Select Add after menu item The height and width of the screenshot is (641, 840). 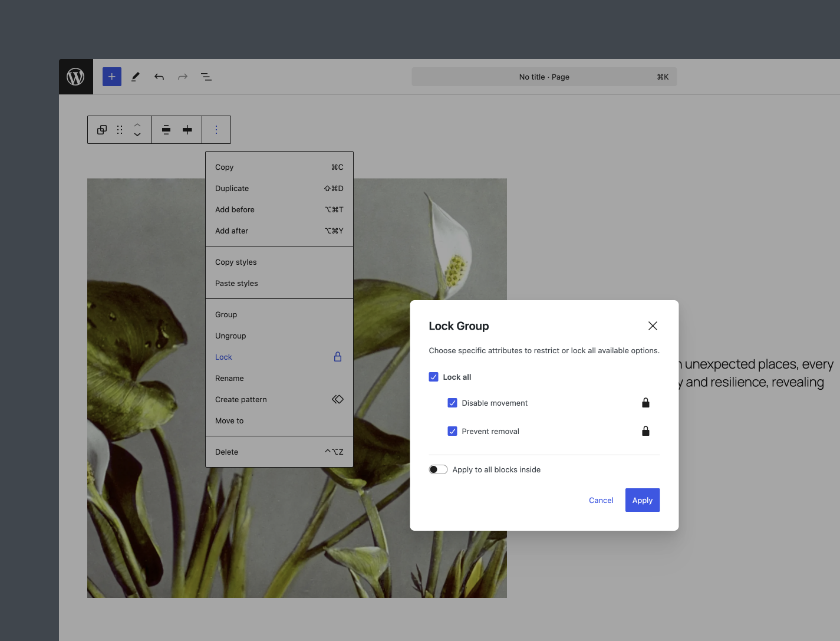point(279,231)
